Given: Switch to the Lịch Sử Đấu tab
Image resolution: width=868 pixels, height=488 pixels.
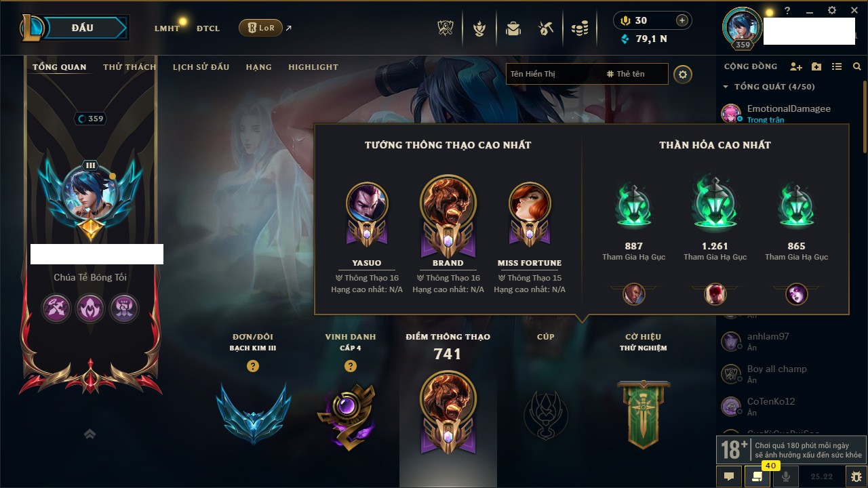Looking at the screenshot, I should click(201, 67).
